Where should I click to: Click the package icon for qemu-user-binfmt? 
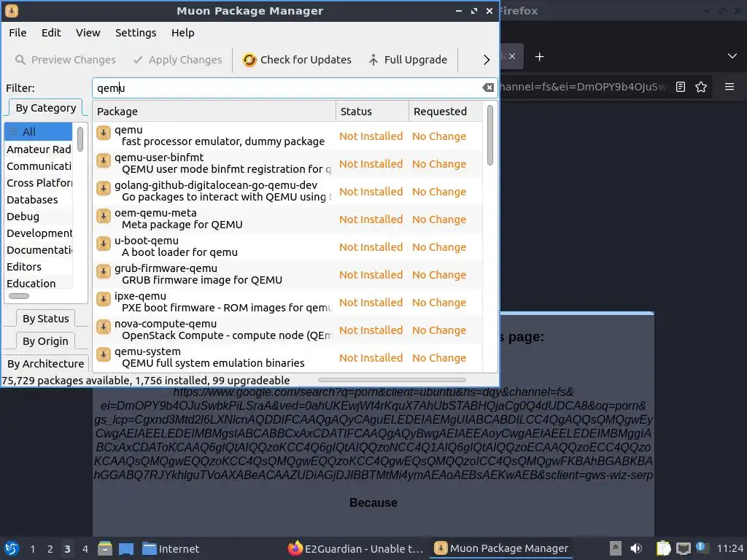point(104,160)
